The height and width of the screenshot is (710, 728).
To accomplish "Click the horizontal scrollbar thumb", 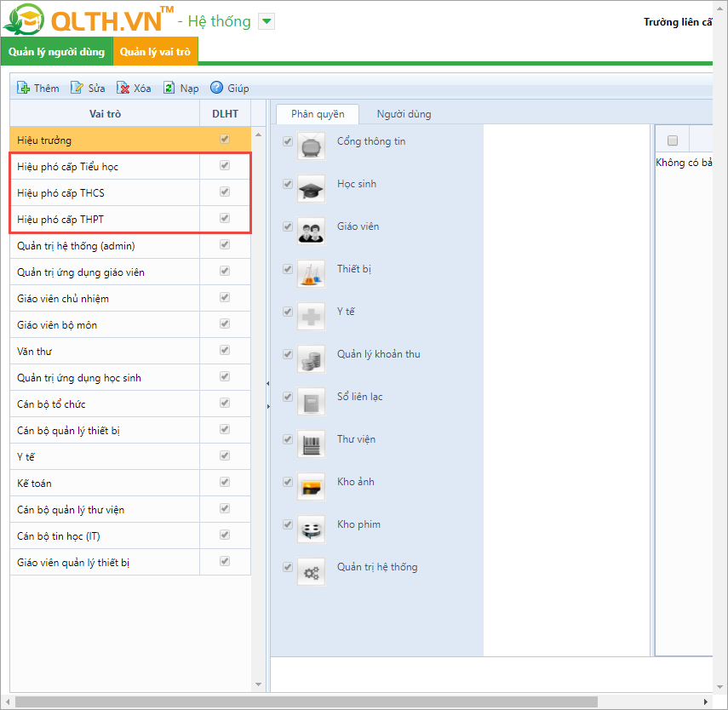I will coord(307,701).
